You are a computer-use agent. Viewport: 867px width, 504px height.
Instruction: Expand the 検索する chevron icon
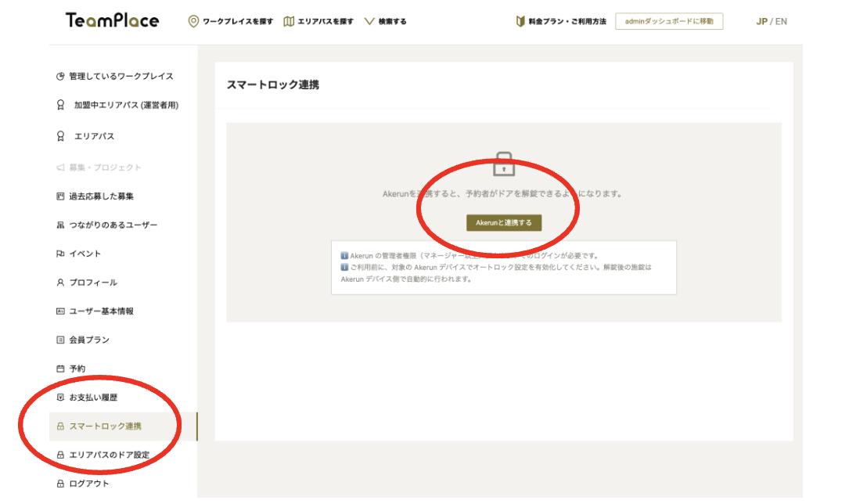(369, 22)
